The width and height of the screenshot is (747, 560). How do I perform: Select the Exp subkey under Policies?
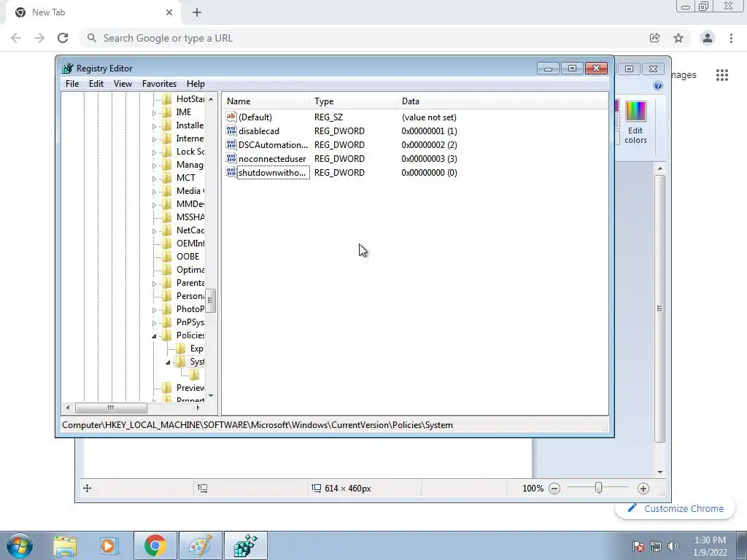click(196, 349)
